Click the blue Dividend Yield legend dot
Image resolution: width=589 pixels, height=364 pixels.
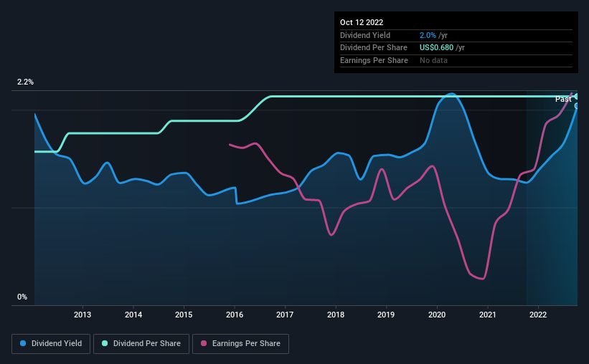tap(23, 343)
